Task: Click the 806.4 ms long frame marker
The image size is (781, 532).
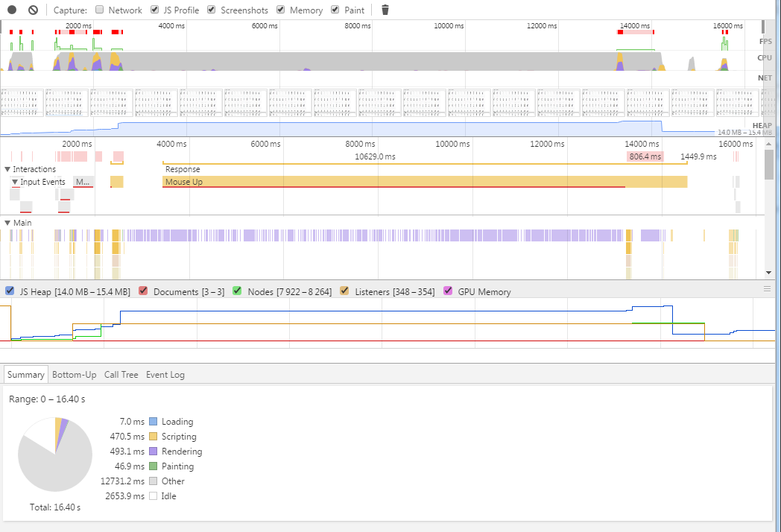Action: click(645, 156)
